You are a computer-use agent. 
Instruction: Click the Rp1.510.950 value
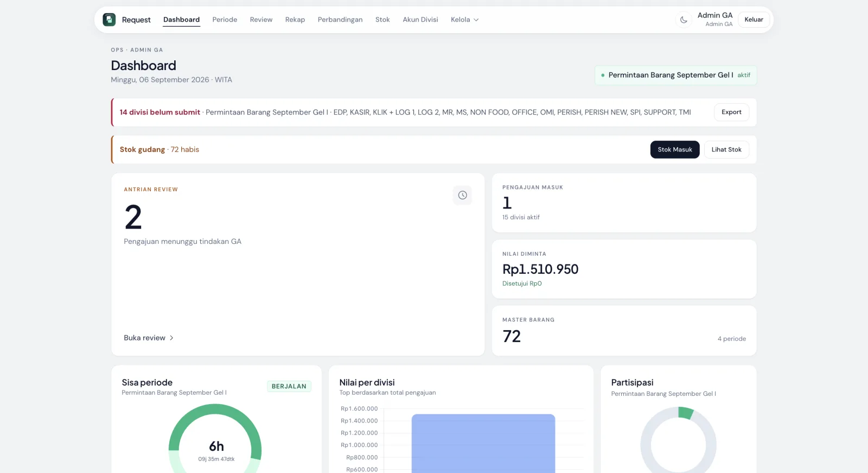click(x=540, y=269)
